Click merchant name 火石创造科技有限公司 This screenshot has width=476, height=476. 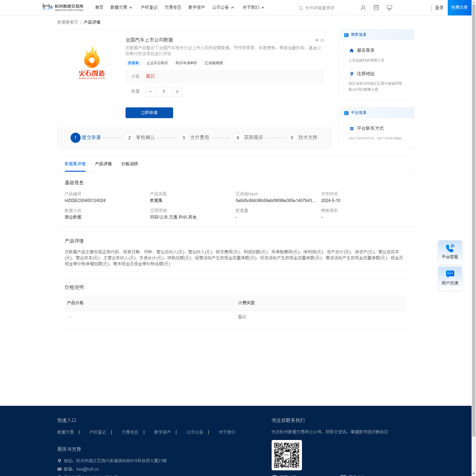(x=366, y=60)
